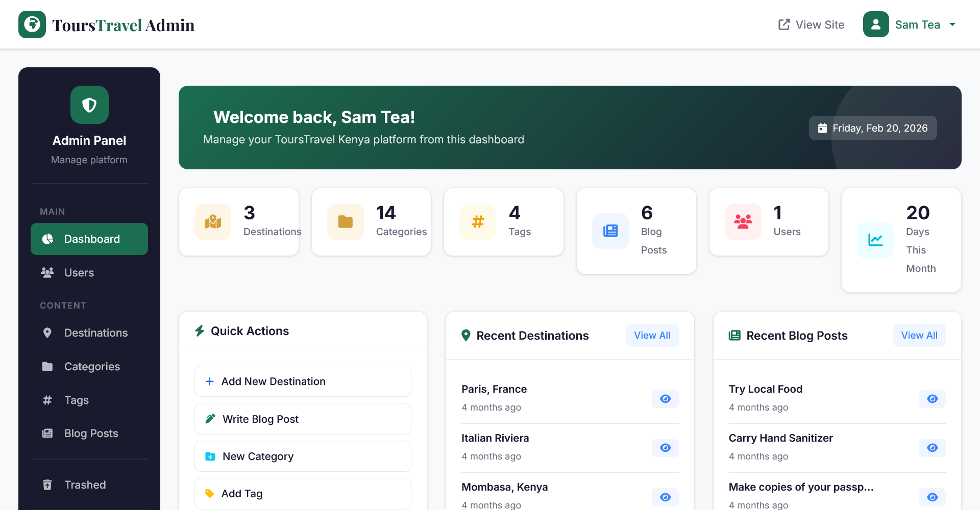Click the Tags hash icon in sidebar
The height and width of the screenshot is (510, 980).
(x=47, y=400)
